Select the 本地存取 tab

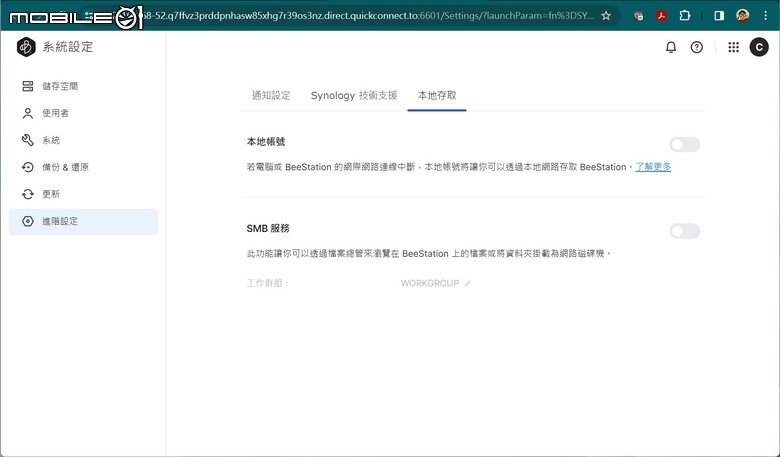point(437,95)
